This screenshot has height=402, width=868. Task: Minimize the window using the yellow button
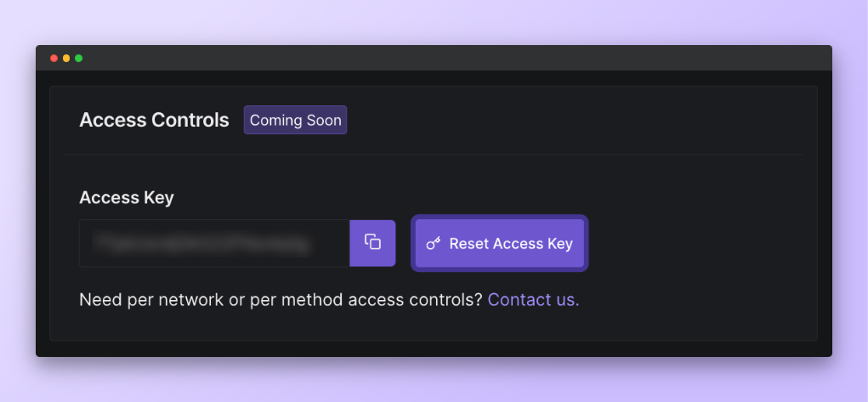coord(66,58)
